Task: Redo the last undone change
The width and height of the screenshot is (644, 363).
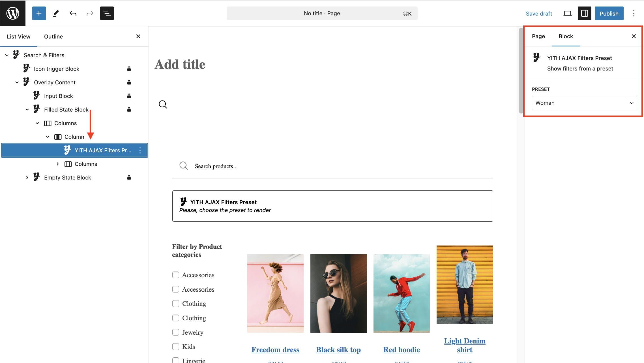Action: (x=90, y=13)
